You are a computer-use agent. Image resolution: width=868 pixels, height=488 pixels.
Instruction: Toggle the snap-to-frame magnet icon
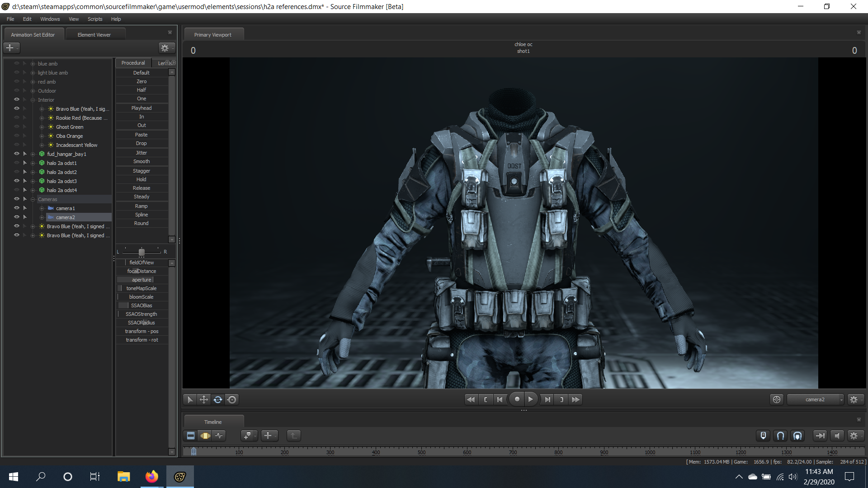click(x=797, y=436)
